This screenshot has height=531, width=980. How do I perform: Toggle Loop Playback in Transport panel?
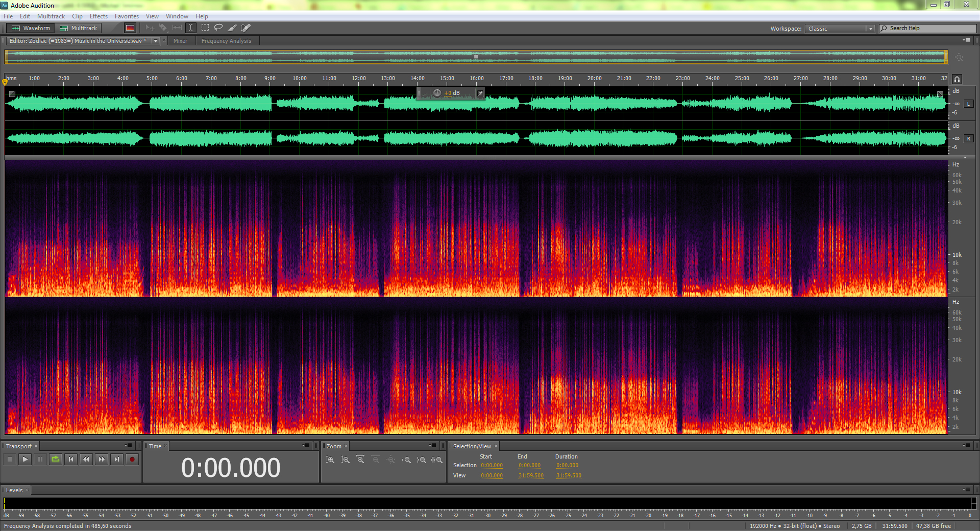point(56,459)
